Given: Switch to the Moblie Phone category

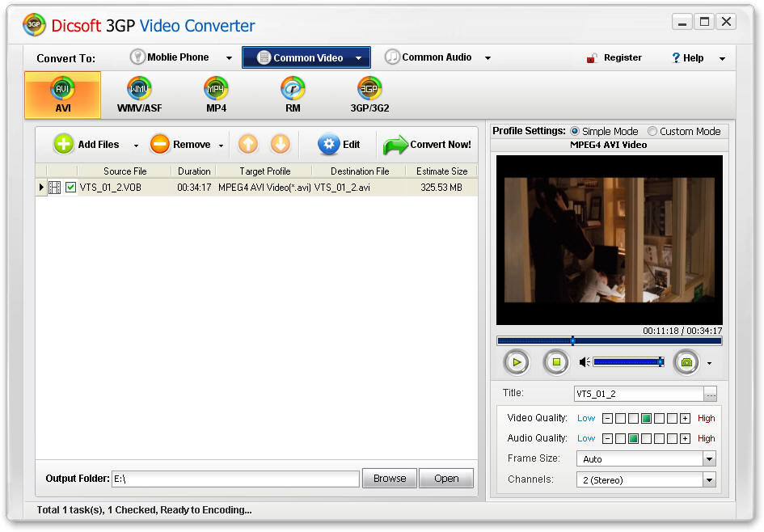Looking at the screenshot, I should (x=170, y=57).
